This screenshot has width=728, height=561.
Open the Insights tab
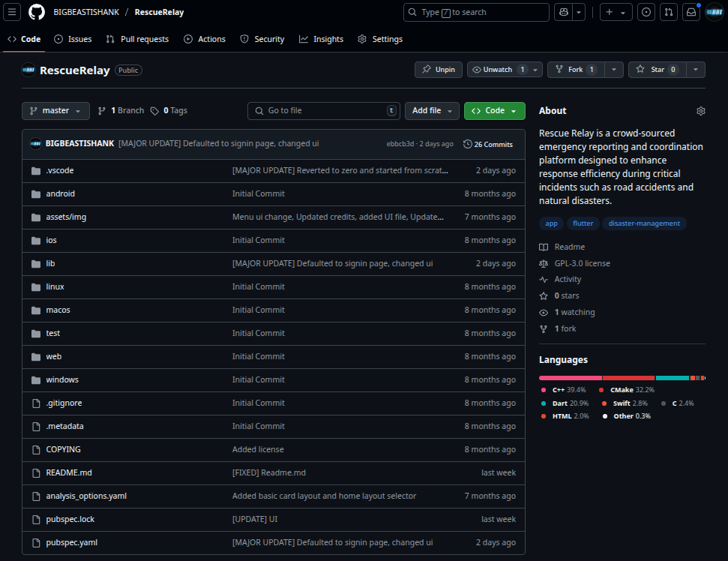[321, 39]
